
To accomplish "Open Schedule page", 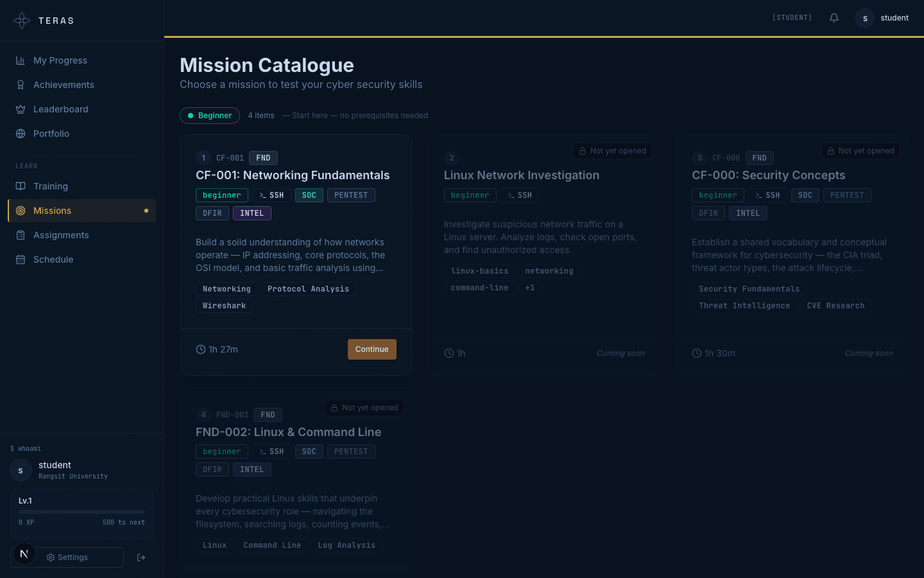I will [x=81, y=259].
